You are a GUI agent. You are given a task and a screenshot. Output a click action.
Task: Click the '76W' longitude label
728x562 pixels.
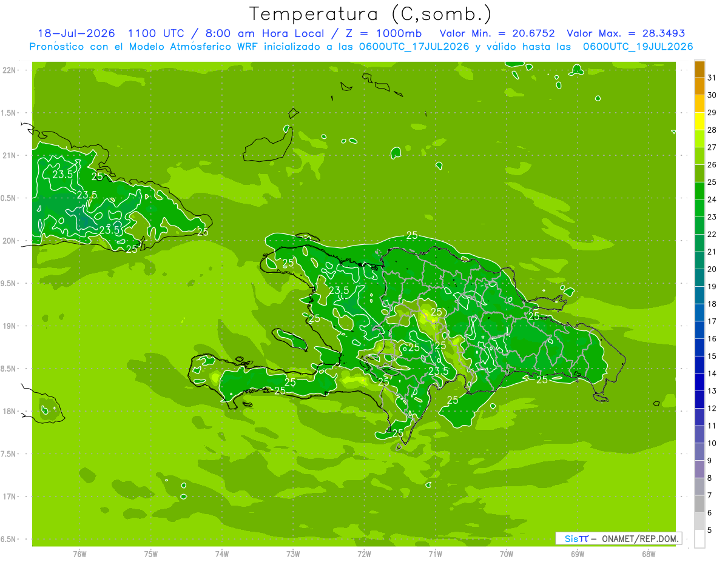(79, 554)
